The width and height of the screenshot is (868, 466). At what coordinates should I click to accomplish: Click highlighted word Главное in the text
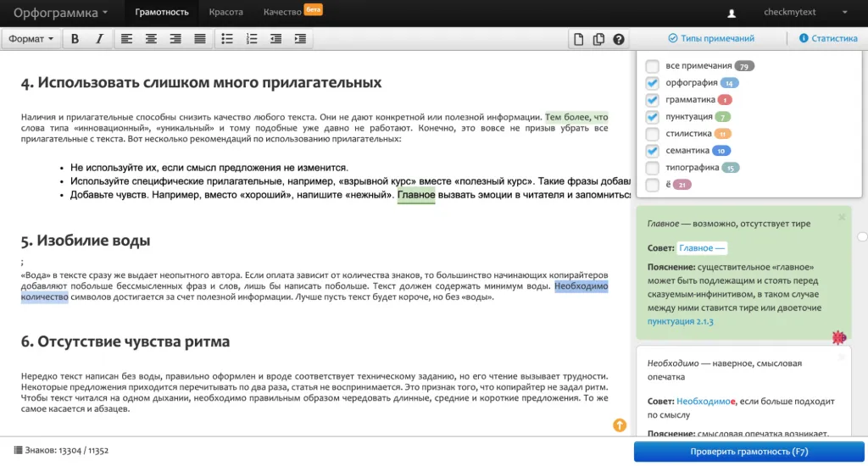click(416, 195)
